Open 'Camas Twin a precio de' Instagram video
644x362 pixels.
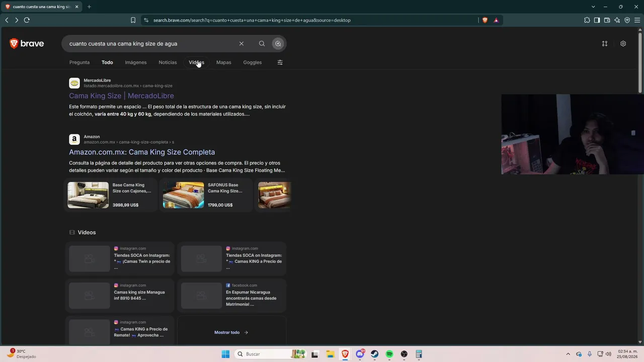pyautogui.click(x=120, y=258)
